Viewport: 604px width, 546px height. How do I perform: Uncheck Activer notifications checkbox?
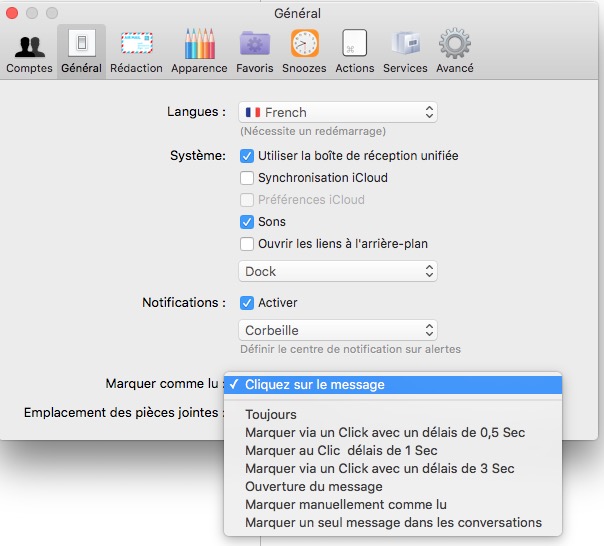pos(247,303)
